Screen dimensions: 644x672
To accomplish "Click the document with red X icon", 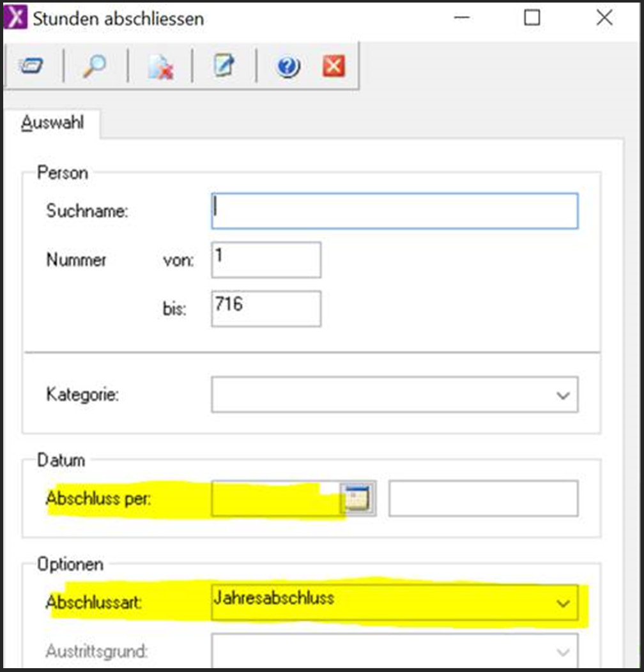I will (x=160, y=66).
